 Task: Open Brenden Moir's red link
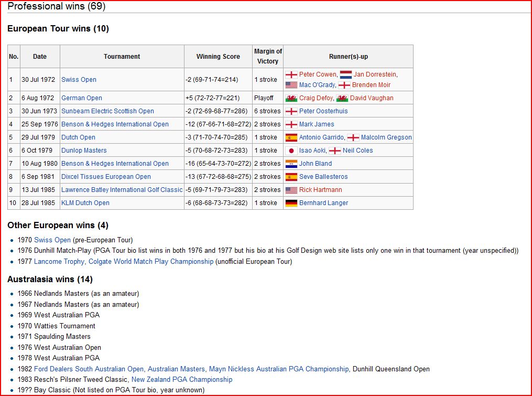click(371, 85)
